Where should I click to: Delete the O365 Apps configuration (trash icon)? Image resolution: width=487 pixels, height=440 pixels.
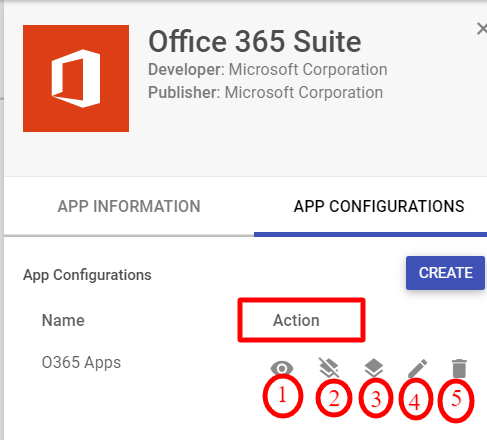pos(459,368)
